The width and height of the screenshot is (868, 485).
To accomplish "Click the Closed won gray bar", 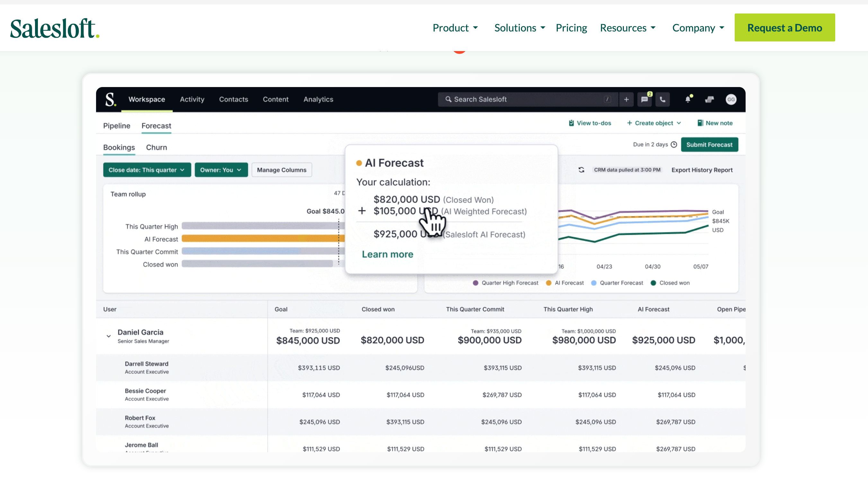I will (257, 264).
